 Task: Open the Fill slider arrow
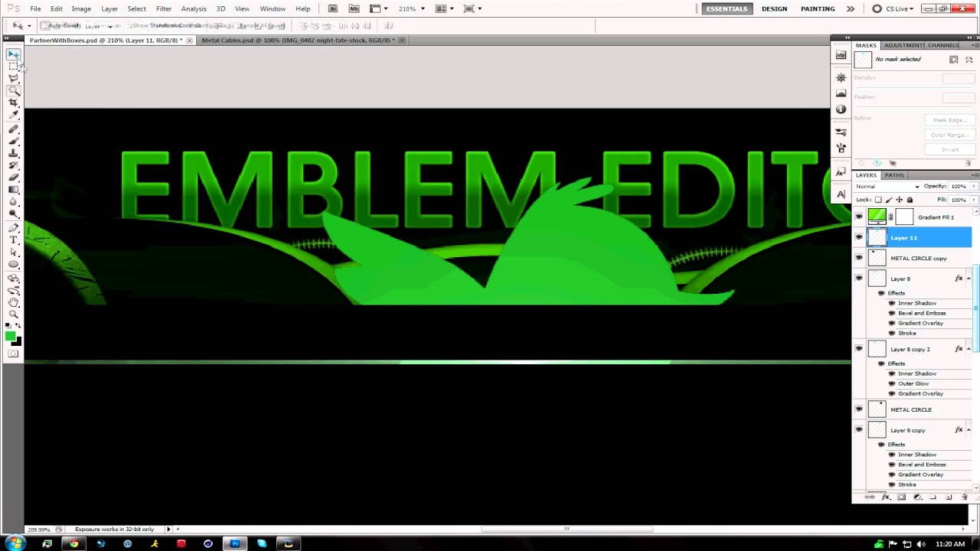point(974,200)
